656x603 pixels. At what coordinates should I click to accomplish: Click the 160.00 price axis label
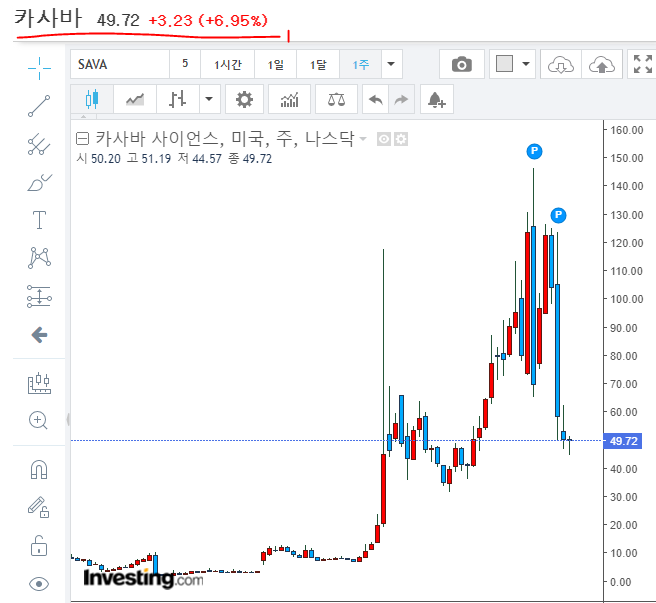626,130
